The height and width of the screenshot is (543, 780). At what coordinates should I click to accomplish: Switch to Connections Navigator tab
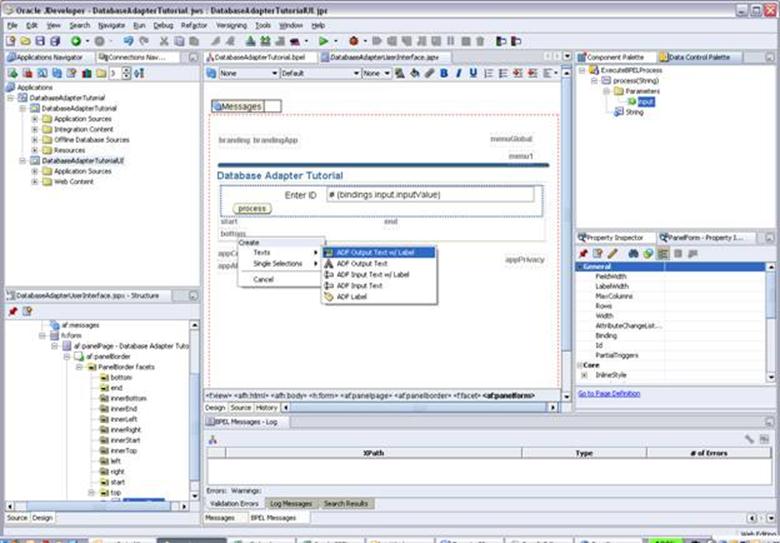(x=137, y=57)
